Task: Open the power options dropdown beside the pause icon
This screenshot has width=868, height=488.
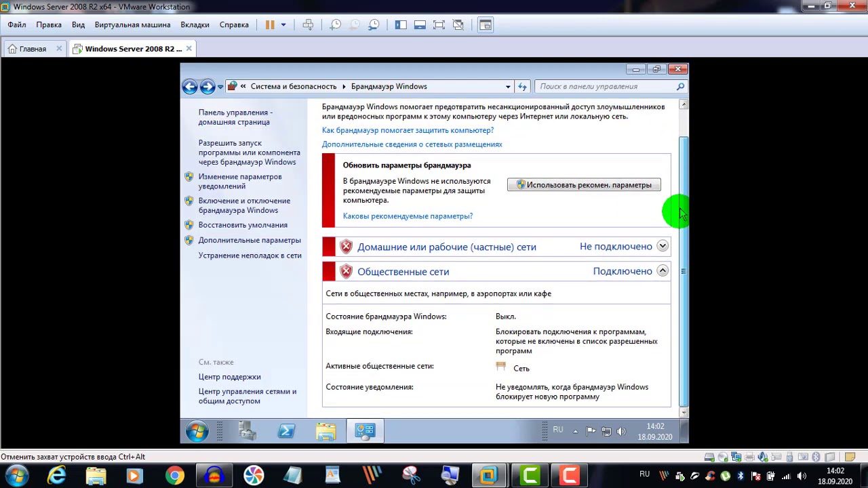Action: [x=283, y=24]
